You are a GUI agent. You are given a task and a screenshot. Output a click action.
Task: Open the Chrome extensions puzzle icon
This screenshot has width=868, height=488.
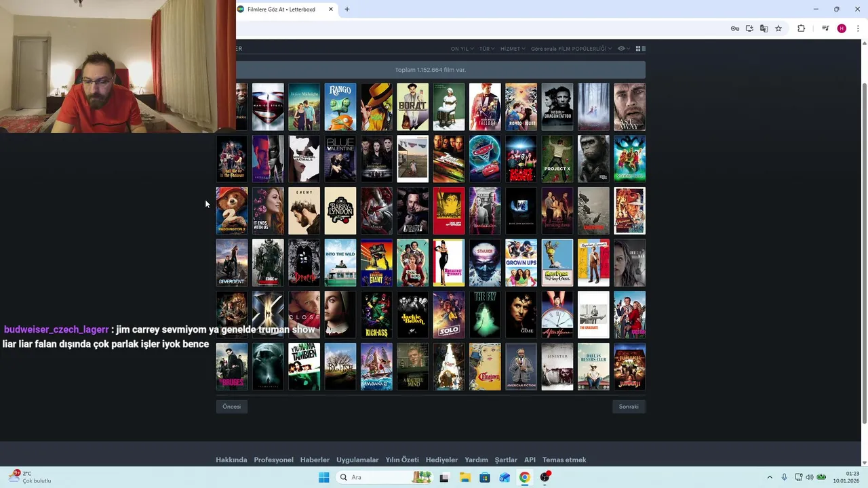(801, 28)
